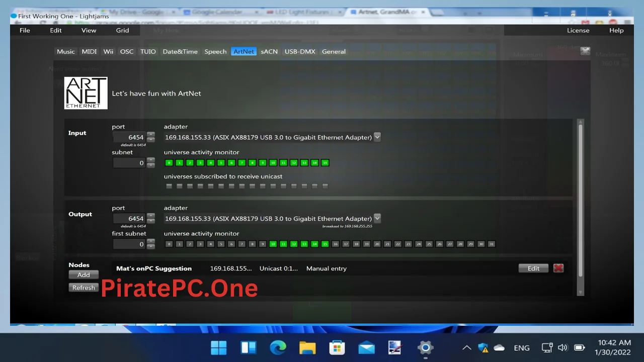Click the Add node button
This screenshot has height=362, width=644.
(x=84, y=275)
